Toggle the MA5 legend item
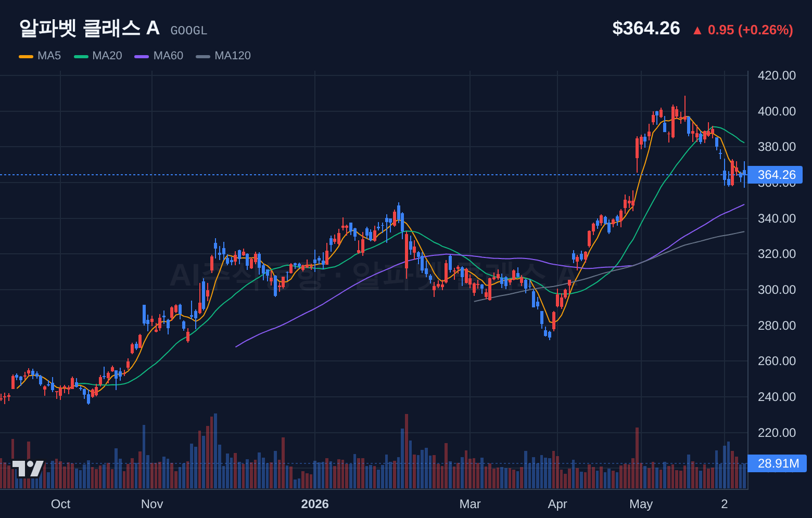 40,56
